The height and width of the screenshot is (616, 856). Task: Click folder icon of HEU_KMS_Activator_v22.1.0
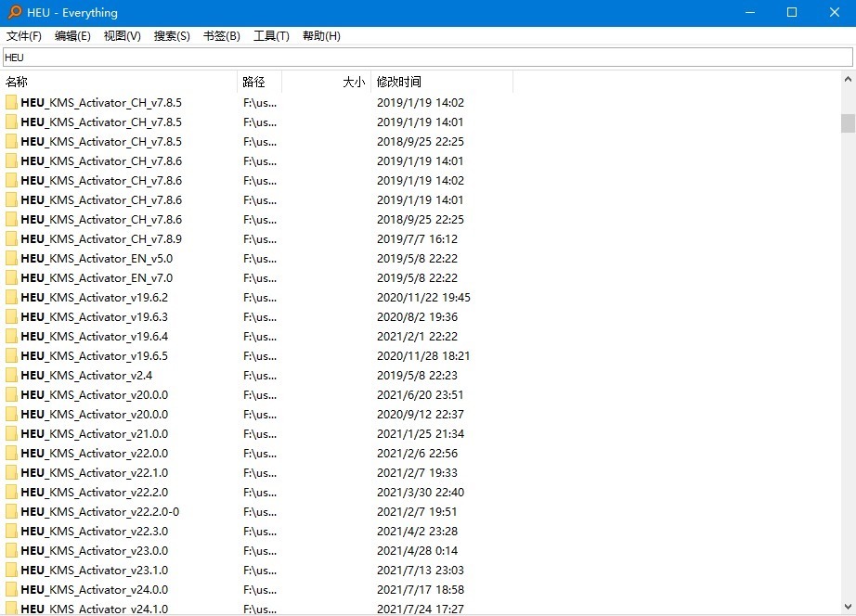(x=11, y=473)
